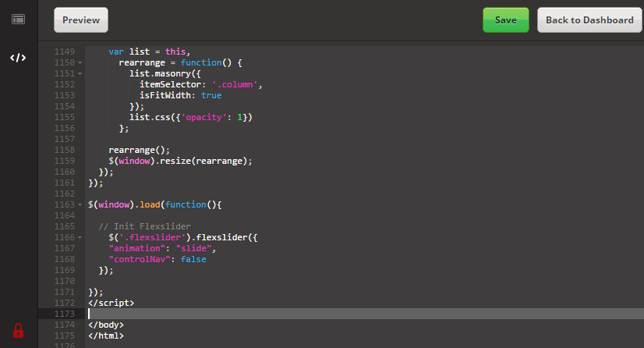Place cursor on the closing script tag

[111, 303]
